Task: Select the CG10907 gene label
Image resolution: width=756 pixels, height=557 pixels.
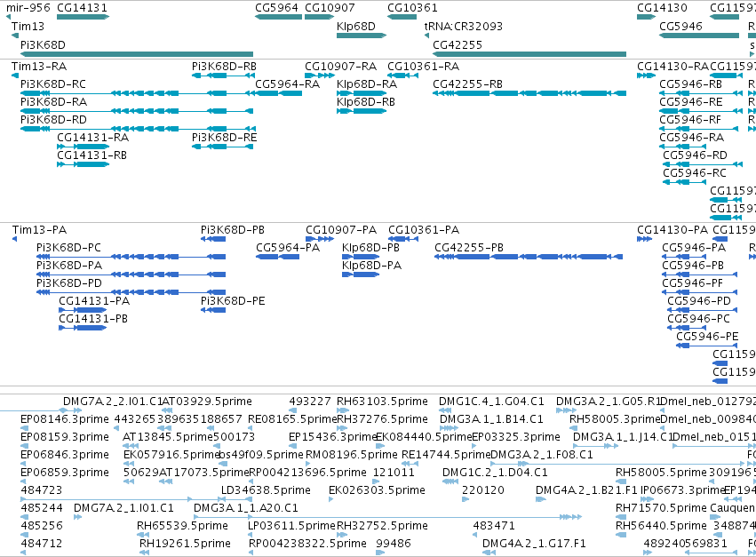Action: (330, 8)
